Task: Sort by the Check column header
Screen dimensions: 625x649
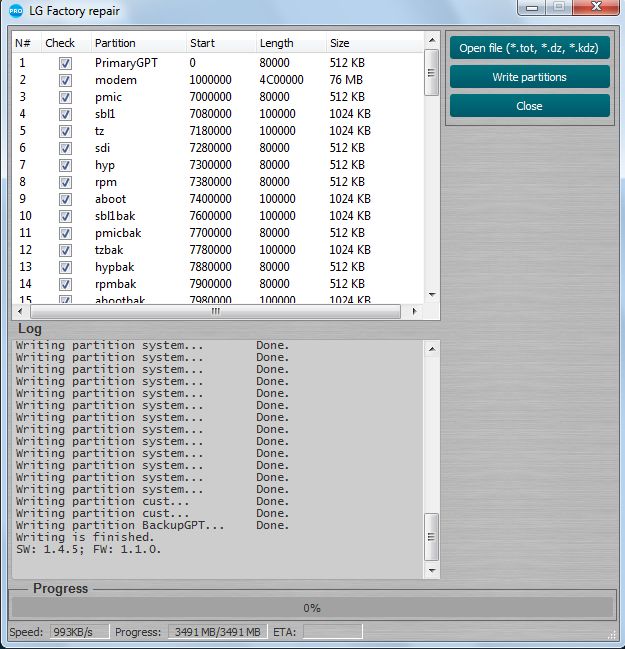Action: [x=66, y=43]
